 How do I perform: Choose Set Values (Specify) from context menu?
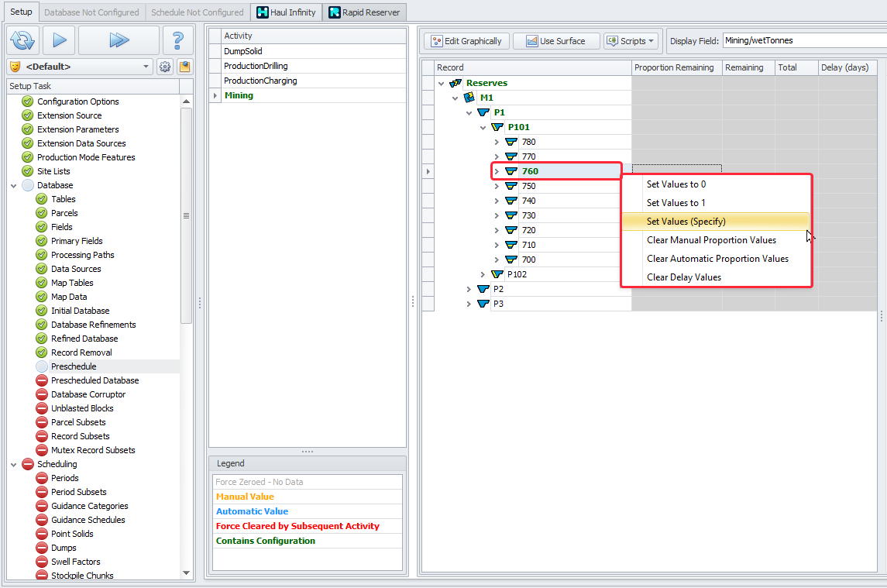(x=686, y=222)
